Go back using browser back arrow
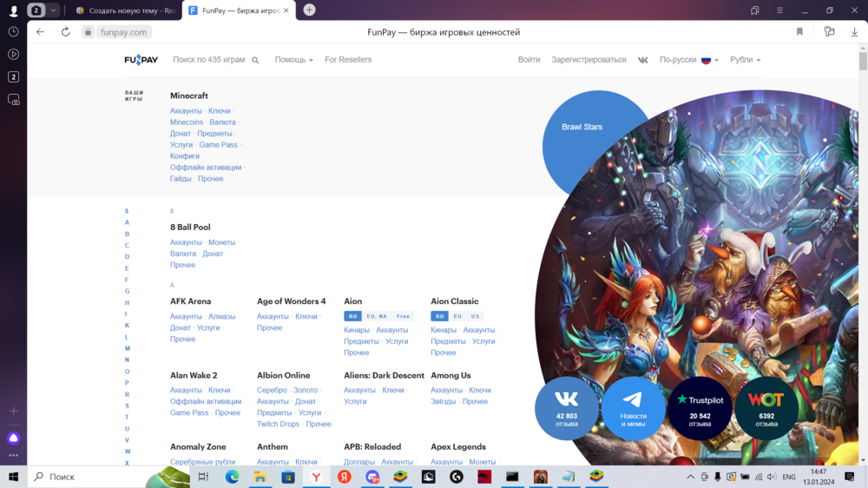The image size is (868, 488). [x=41, y=32]
